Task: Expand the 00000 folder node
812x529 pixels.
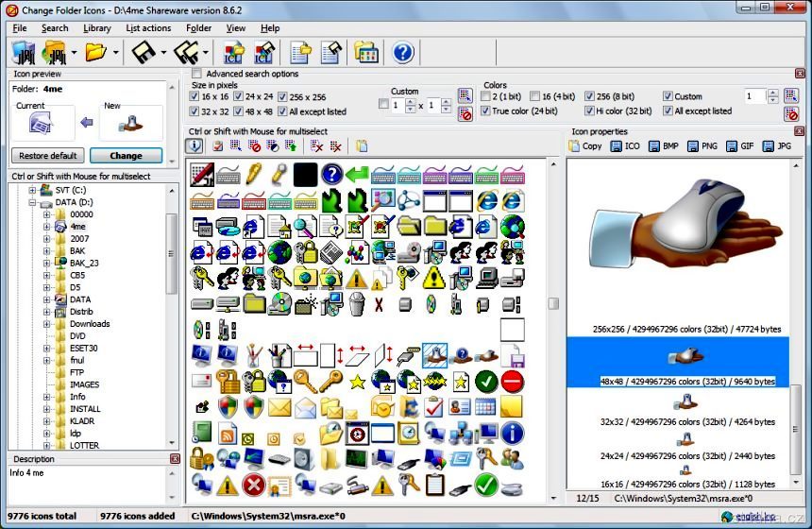Action: [46, 214]
